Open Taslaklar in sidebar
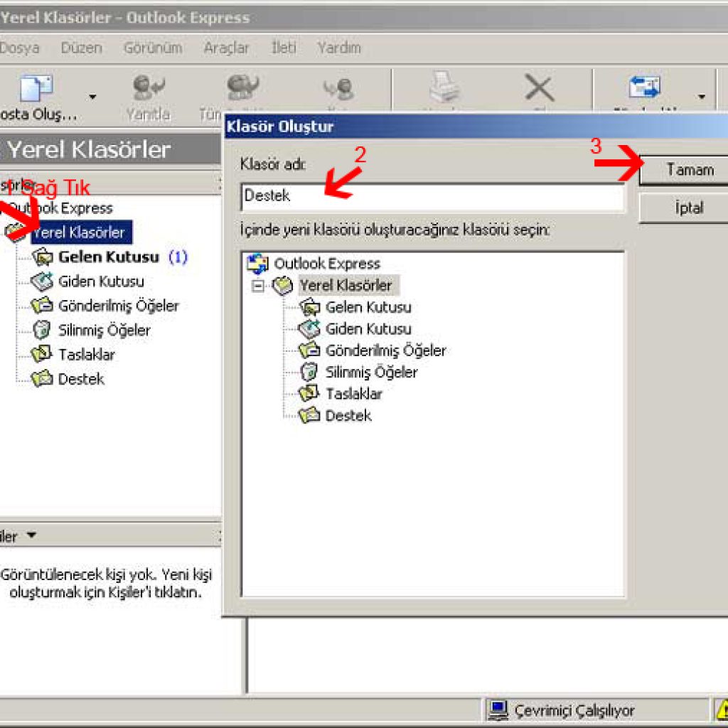Viewport: 728px width, 728px height. pyautogui.click(x=86, y=355)
